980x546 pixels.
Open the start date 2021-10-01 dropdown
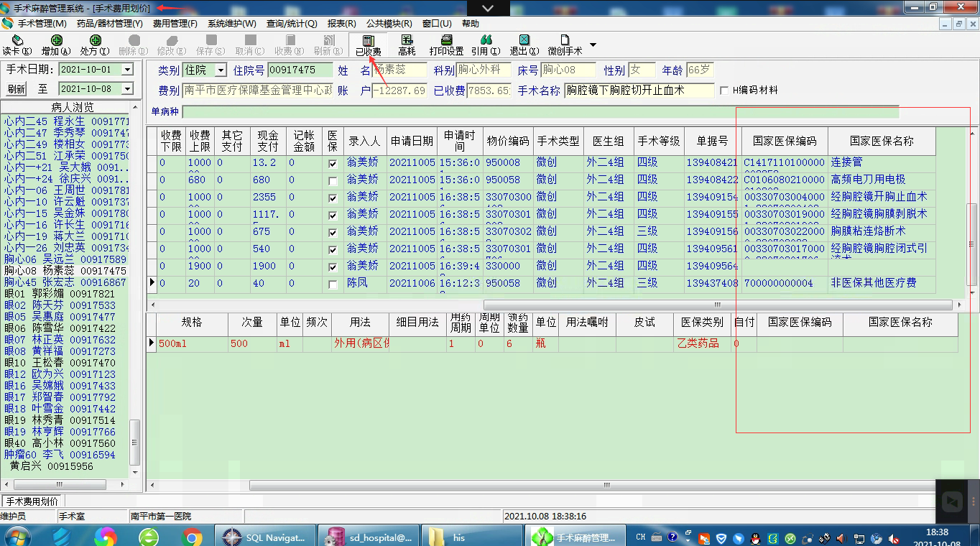pos(127,70)
